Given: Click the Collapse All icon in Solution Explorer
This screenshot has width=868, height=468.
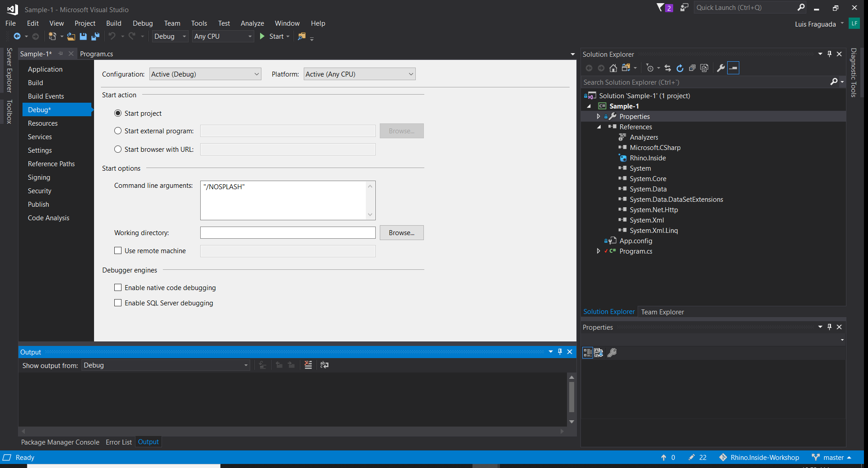Looking at the screenshot, I should click(x=692, y=68).
